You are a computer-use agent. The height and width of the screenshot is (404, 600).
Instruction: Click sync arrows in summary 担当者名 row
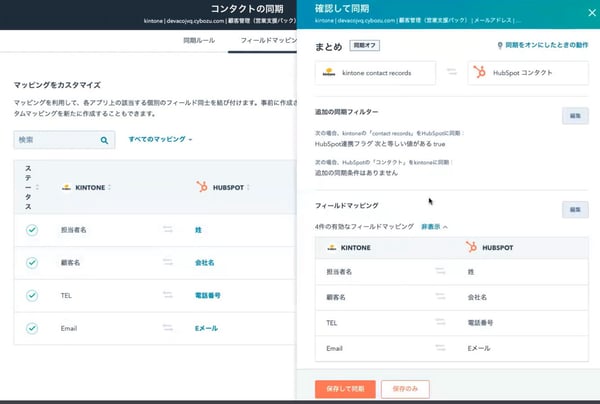tap(440, 271)
